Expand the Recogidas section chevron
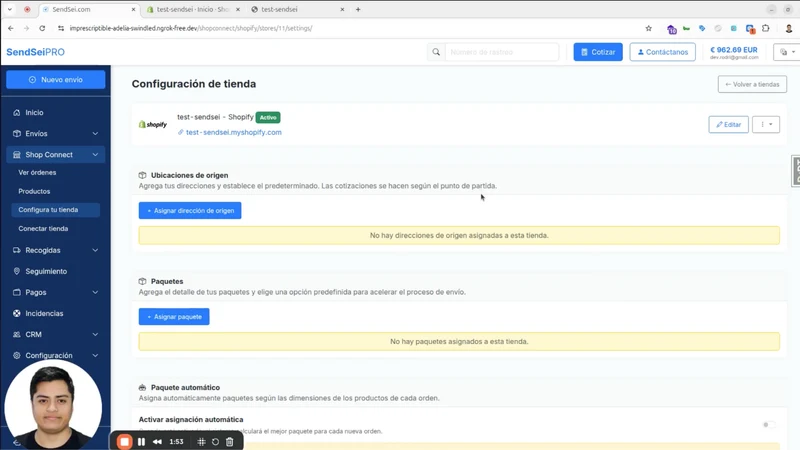The width and height of the screenshot is (800, 450). click(95, 250)
